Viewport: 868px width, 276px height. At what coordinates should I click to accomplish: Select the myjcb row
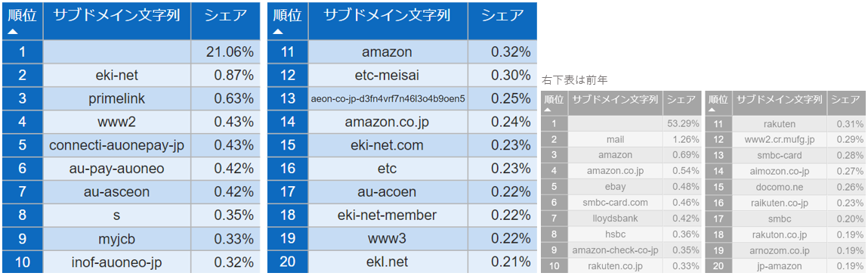click(131, 238)
